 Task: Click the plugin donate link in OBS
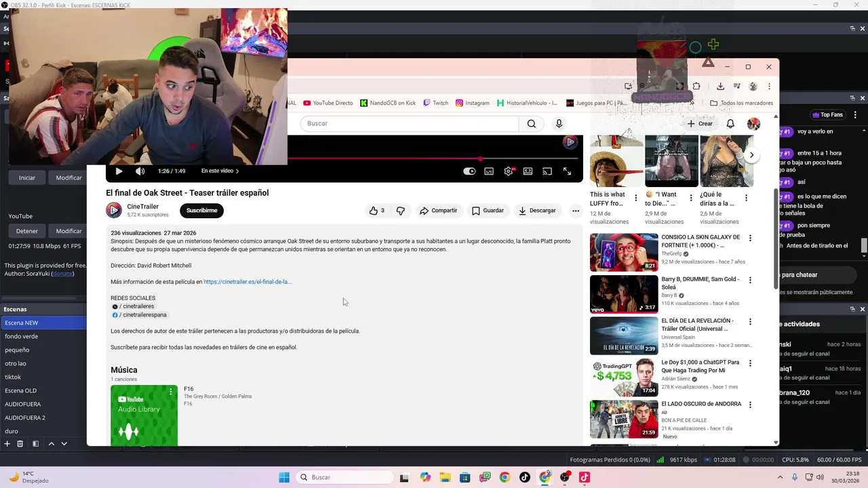[62, 274]
